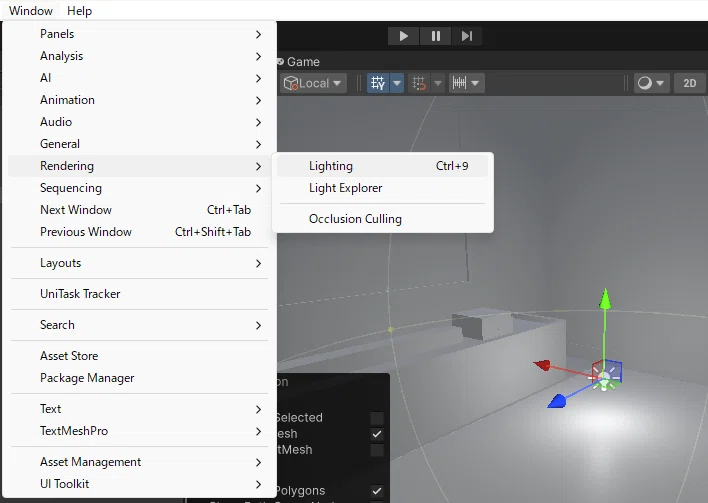Expand the Text submenu
This screenshot has height=503, width=708.
(139, 409)
